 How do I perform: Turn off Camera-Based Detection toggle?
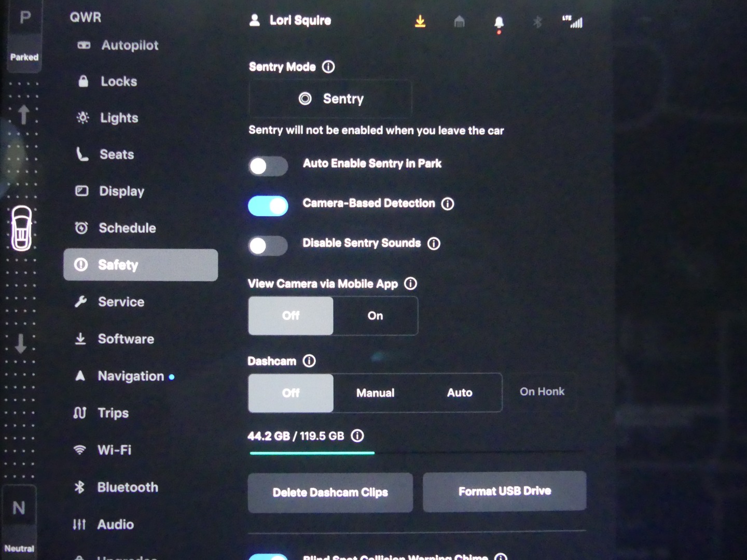pyautogui.click(x=268, y=206)
